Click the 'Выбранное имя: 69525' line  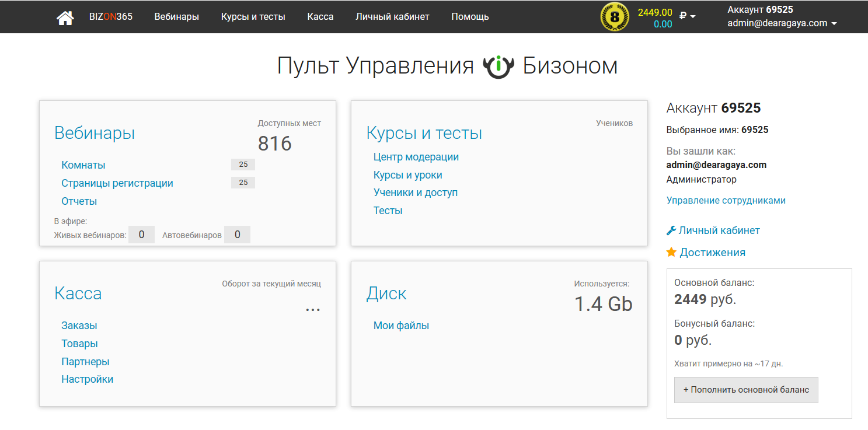[717, 130]
